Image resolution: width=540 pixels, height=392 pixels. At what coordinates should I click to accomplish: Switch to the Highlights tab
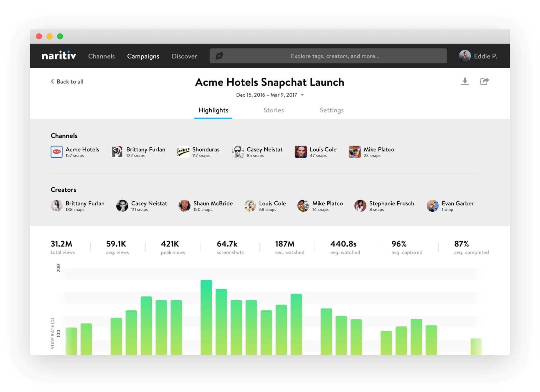[x=213, y=110]
